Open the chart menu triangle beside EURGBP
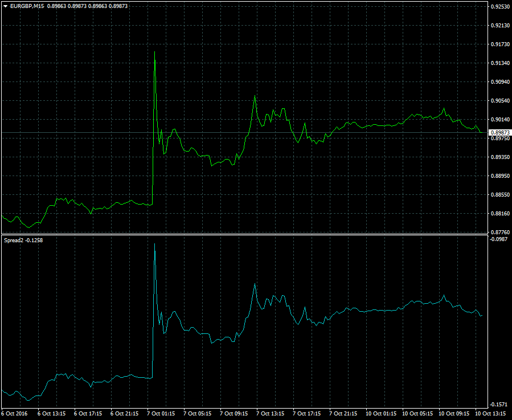The width and height of the screenshot is (512, 420). [x=6, y=6]
